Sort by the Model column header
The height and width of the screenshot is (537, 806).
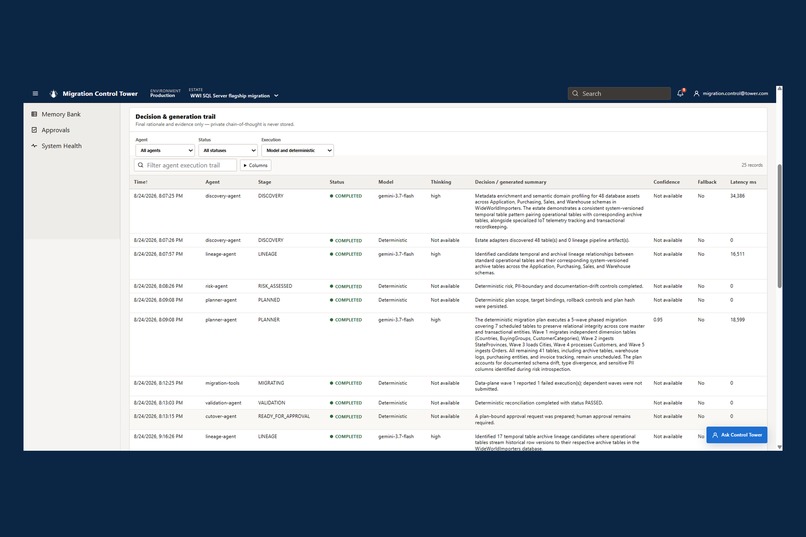pyautogui.click(x=386, y=182)
